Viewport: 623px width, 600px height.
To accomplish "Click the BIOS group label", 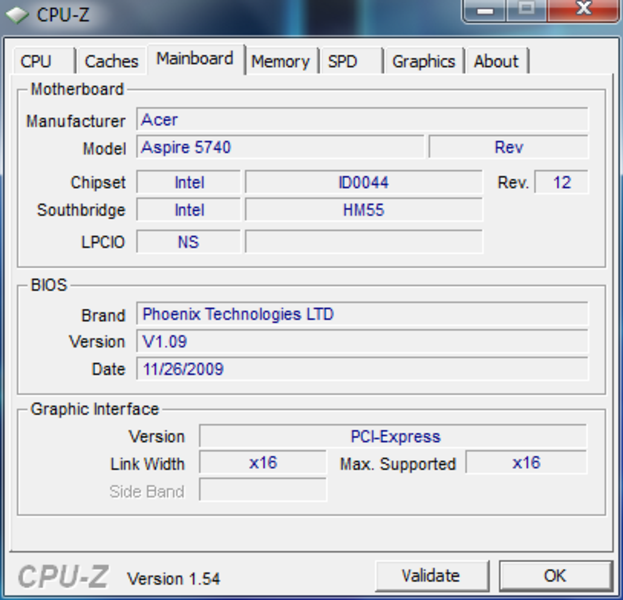I will pos(49,285).
